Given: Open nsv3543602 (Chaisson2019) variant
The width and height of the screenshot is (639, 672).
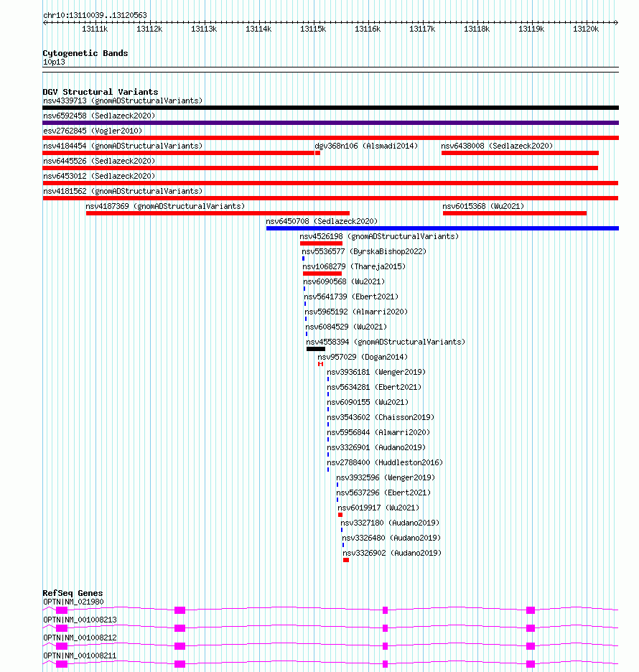Looking at the screenshot, I should [x=381, y=417].
